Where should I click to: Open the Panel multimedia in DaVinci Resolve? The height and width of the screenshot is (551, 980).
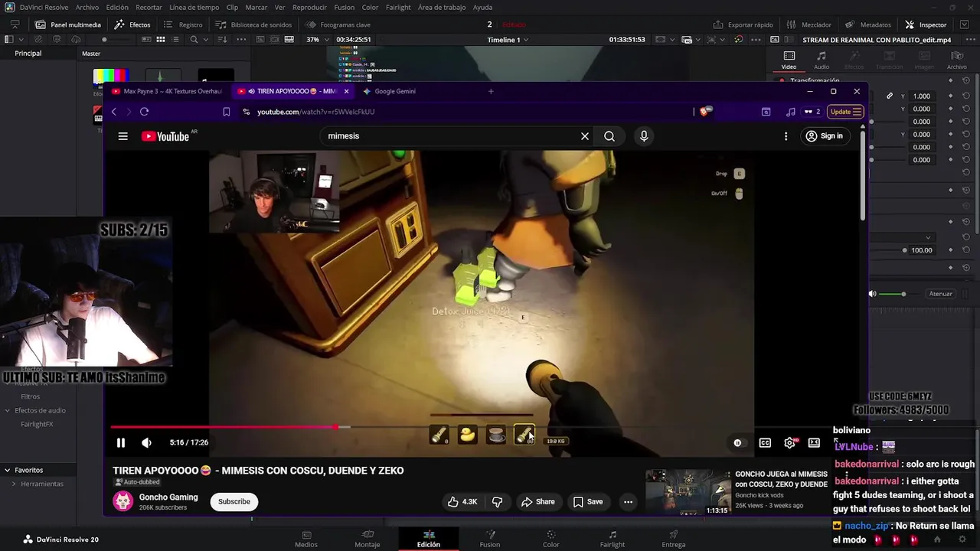coord(67,24)
